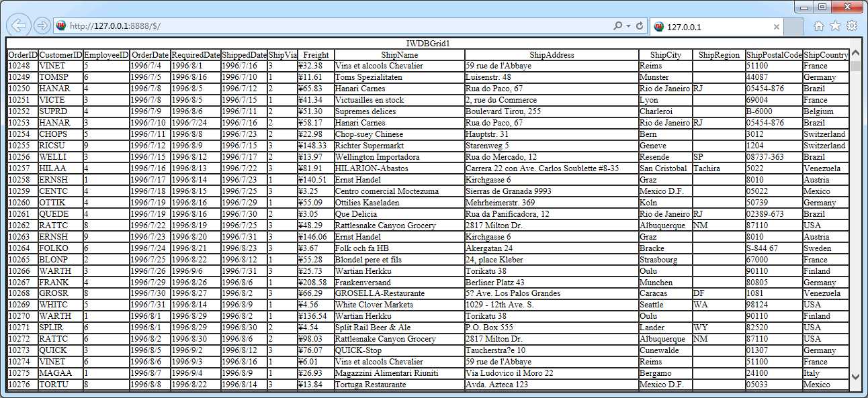Screen dimensions: 868x398
Task: Click the RequiredDate column header
Action: click(x=196, y=55)
